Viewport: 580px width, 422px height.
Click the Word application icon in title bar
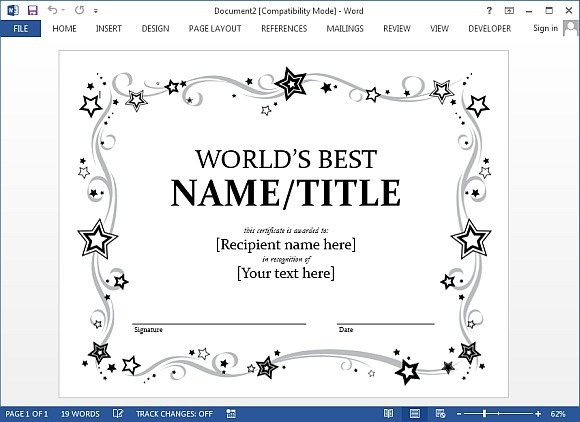click(13, 10)
